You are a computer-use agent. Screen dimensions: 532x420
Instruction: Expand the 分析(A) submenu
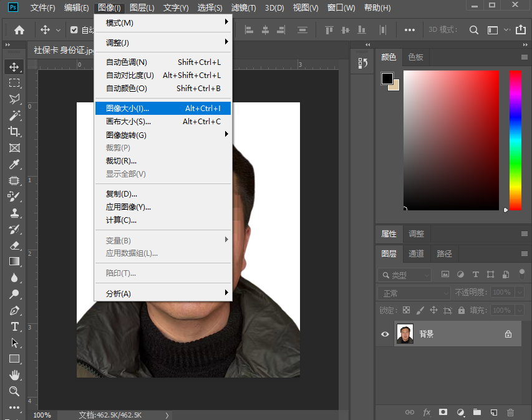tap(163, 294)
